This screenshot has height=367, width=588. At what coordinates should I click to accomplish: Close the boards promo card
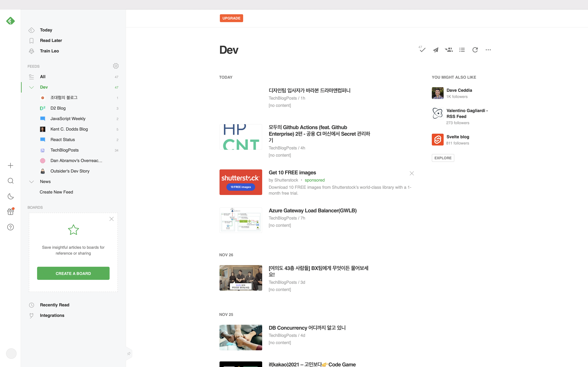pyautogui.click(x=112, y=219)
